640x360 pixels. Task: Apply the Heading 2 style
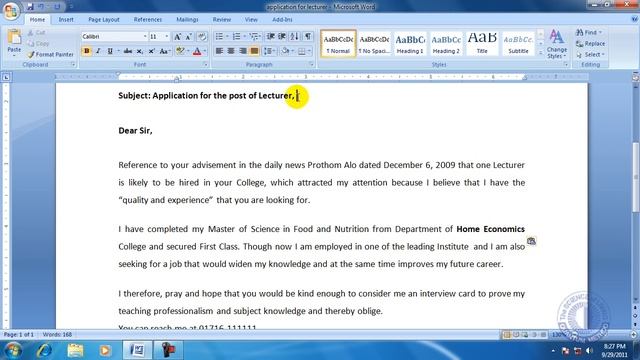point(446,43)
